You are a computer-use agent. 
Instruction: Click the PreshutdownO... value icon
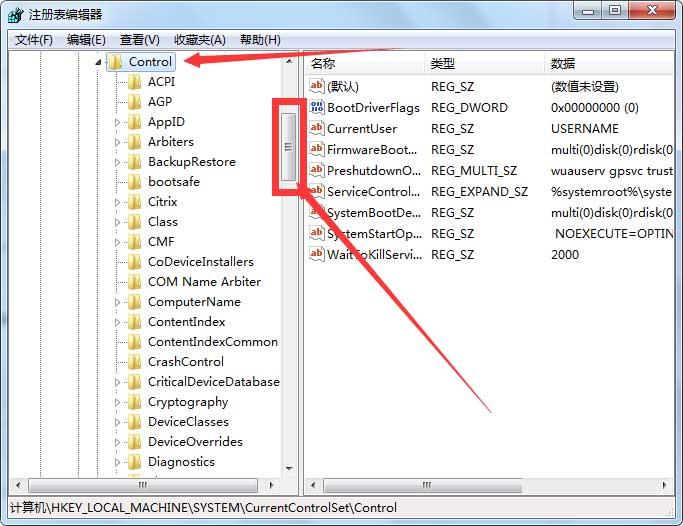317,170
